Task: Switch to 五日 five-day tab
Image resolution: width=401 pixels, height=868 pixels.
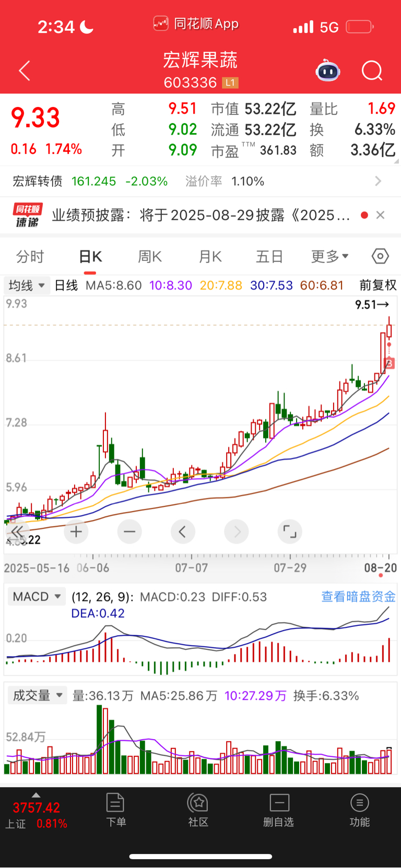Action: pos(269,256)
